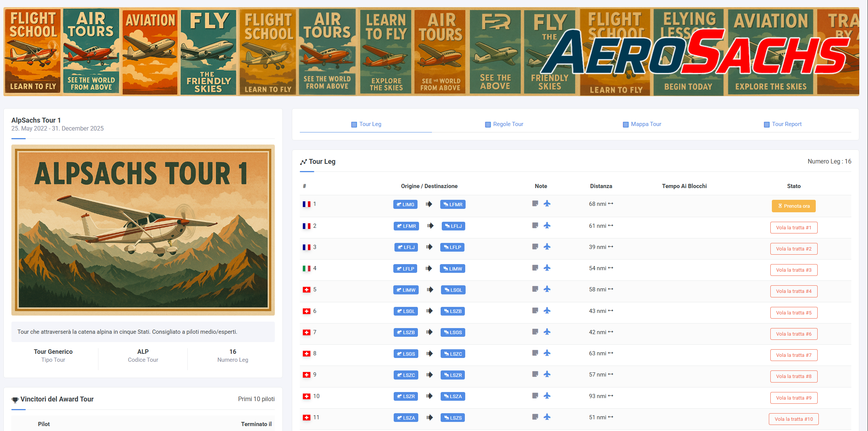Open the Regole Tour tab

[x=504, y=124]
